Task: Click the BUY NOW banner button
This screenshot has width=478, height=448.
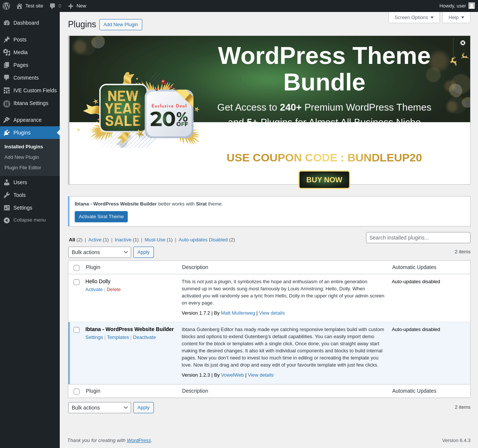Action: point(324,180)
